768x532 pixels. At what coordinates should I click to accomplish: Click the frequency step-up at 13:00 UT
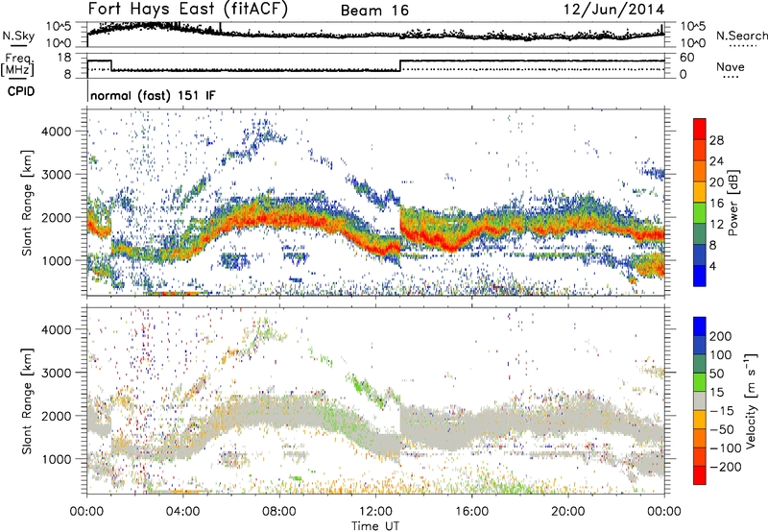pos(400,65)
